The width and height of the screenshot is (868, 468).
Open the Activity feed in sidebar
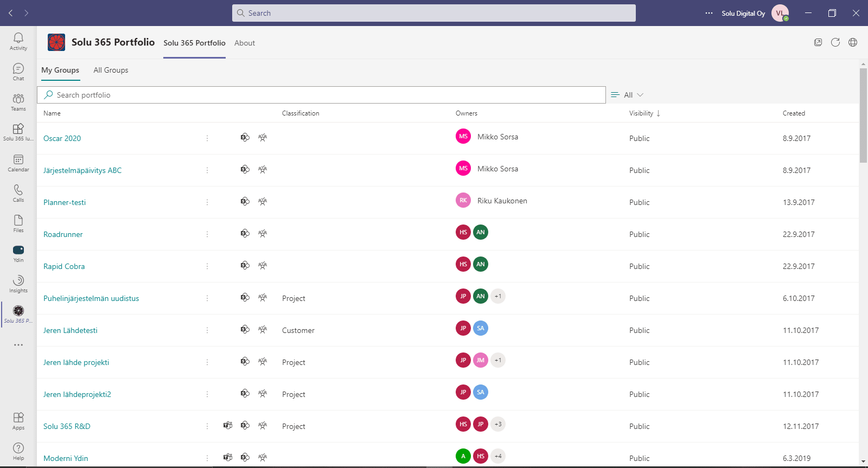tap(18, 41)
